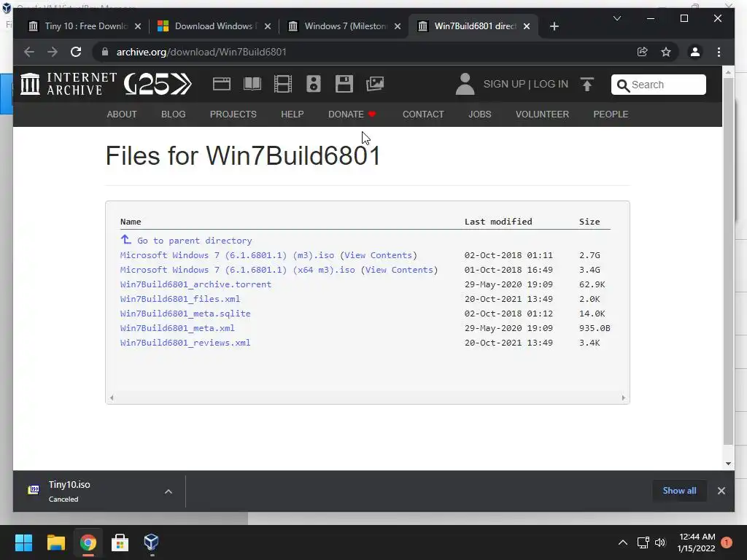Open the CONTACT menu item
This screenshot has width=747, height=560.
[423, 114]
